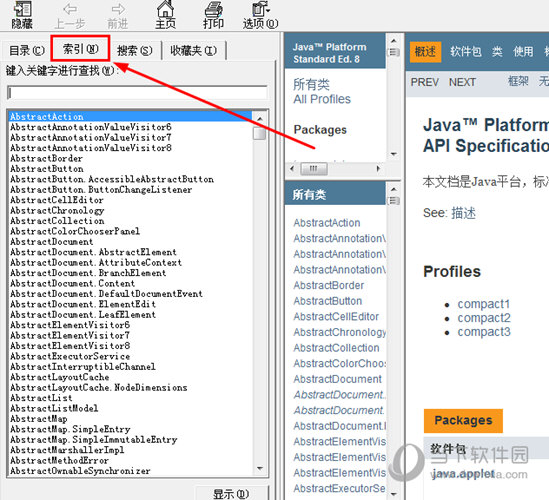Open AbstractExecutorSe... link in classes frame
Image resolution: width=549 pixels, height=500 pixels.
pyautogui.click(x=339, y=488)
